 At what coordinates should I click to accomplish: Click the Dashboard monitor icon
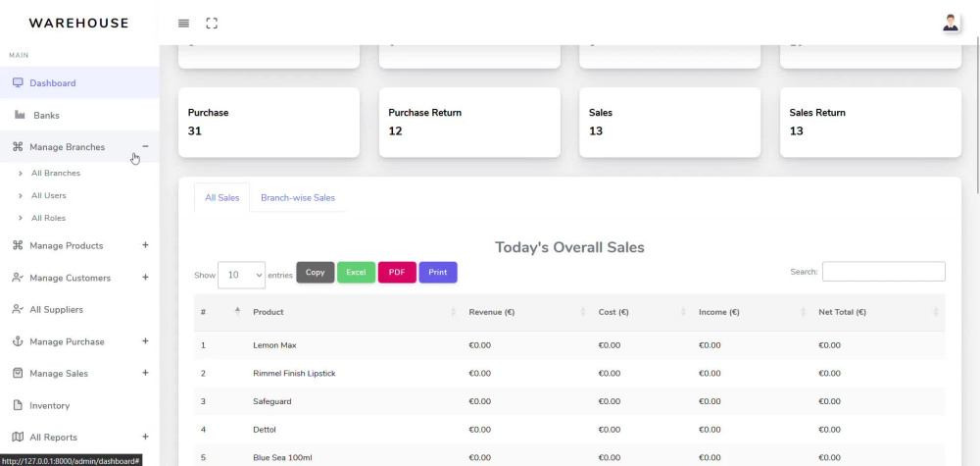tap(18, 82)
